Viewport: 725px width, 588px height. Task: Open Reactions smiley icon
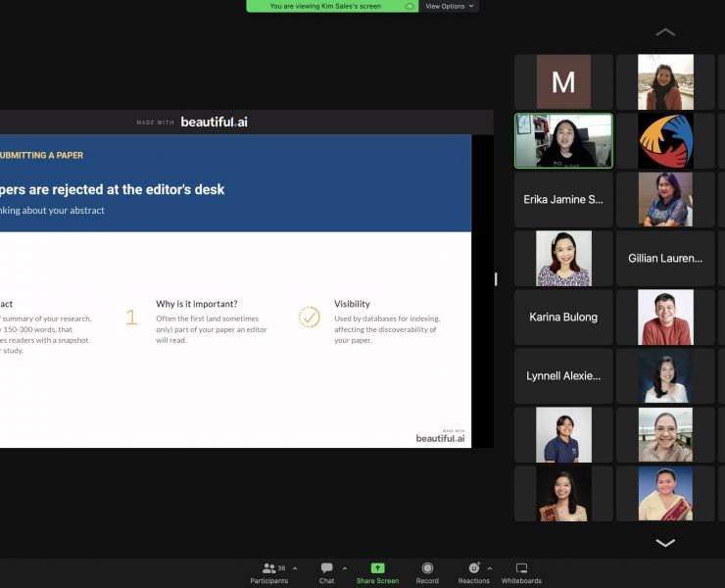point(473,568)
